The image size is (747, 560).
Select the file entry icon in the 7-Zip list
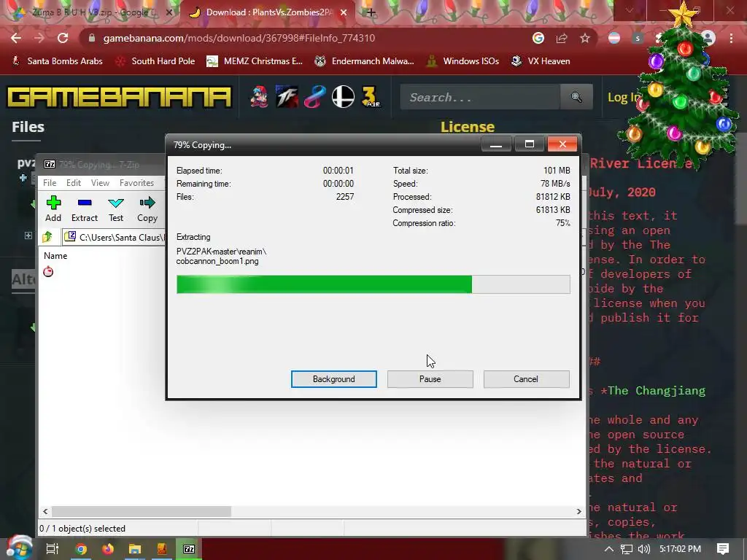tap(48, 272)
